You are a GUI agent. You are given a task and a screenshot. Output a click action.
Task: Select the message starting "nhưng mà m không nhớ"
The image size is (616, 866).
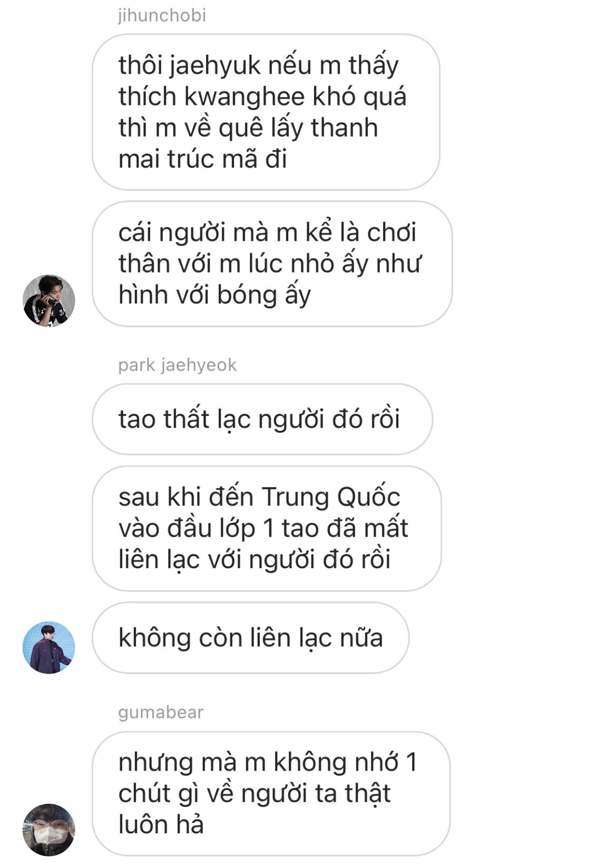(271, 793)
